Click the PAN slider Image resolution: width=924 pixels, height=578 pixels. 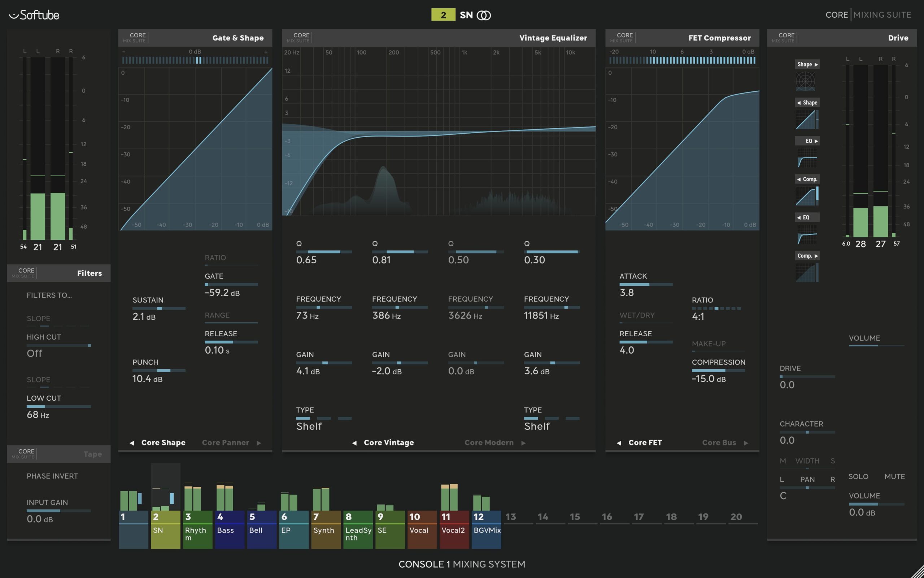[x=807, y=488]
